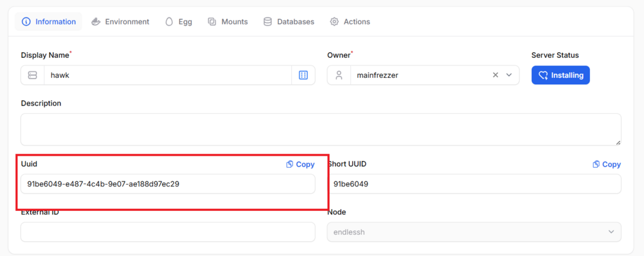Viewport: 644px width, 256px height.
Task: Open the Egg tab
Action: pyautogui.click(x=178, y=22)
